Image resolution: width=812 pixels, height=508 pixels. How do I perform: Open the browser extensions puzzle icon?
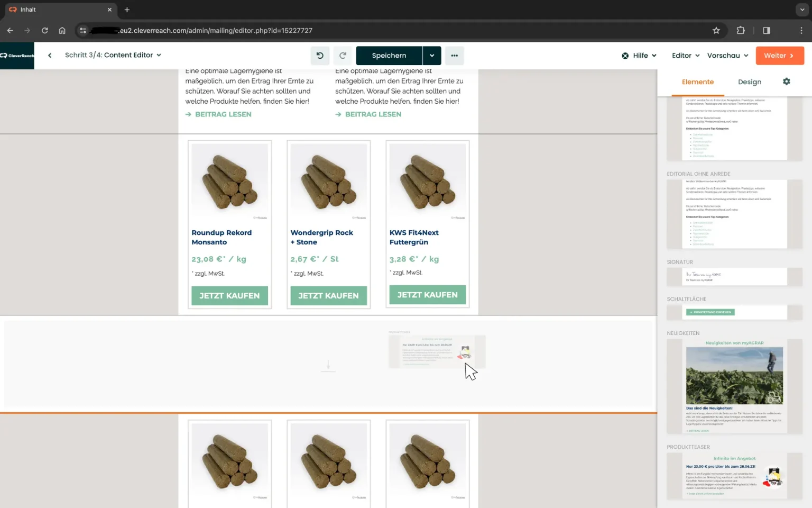[x=741, y=31]
